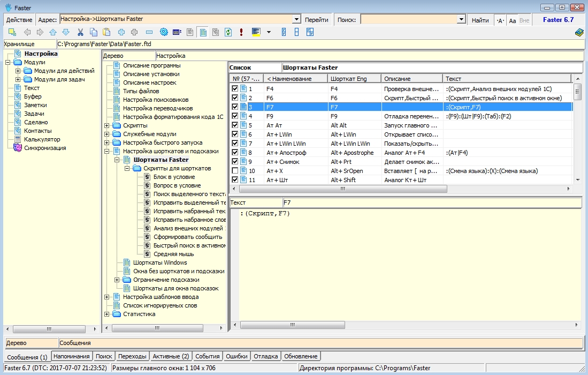Click the Paste clipboard icon
This screenshot has height=375, width=588.
[x=106, y=32]
